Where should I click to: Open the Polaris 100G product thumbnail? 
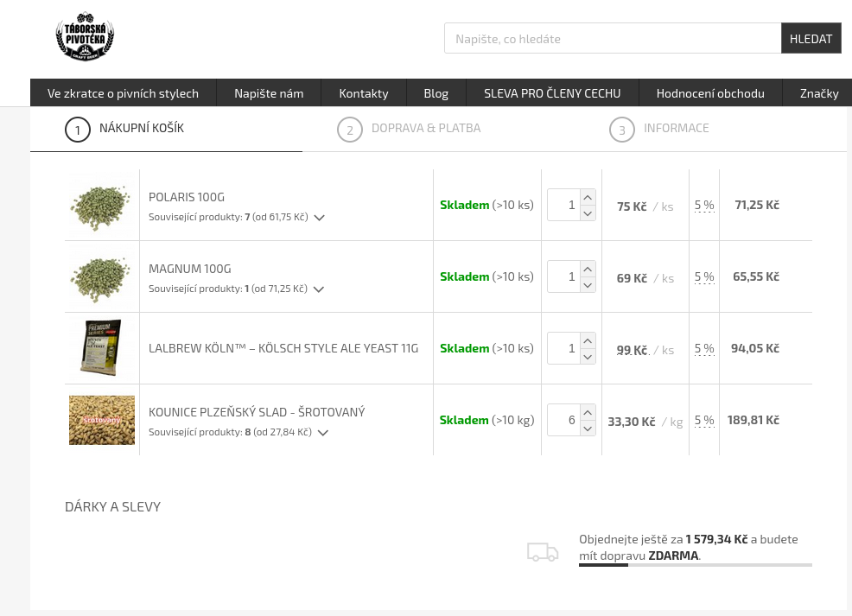coord(101,205)
